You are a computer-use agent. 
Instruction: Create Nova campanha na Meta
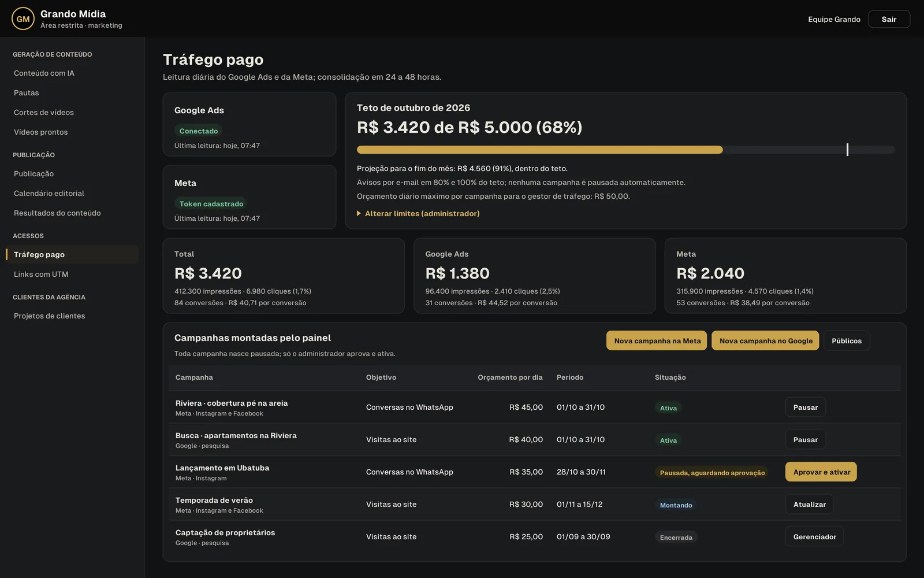(x=657, y=340)
